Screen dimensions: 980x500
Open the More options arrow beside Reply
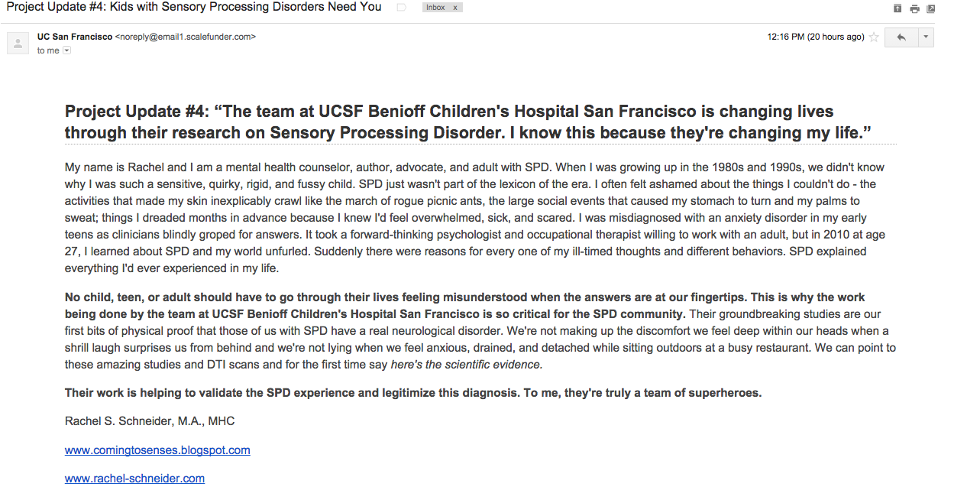click(926, 37)
